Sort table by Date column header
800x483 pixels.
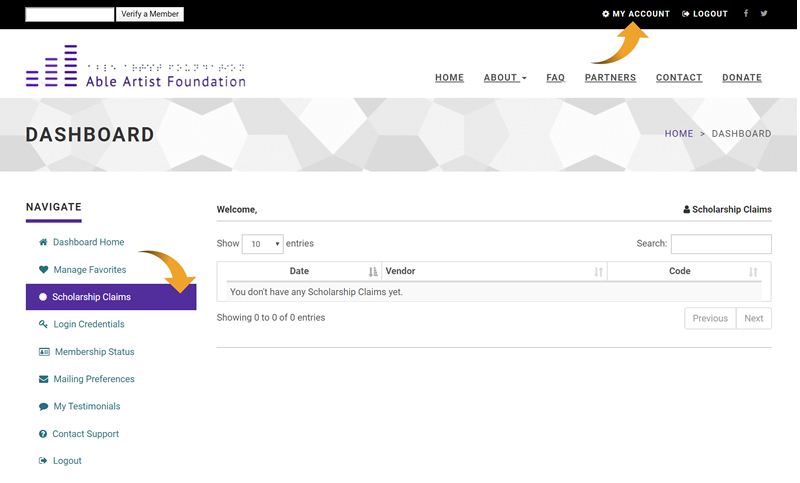click(299, 271)
